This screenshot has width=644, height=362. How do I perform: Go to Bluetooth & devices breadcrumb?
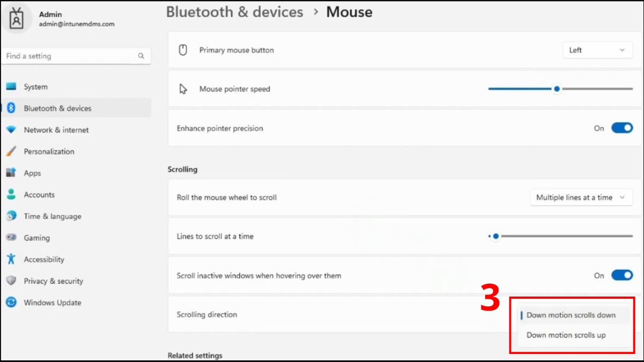pyautogui.click(x=235, y=12)
